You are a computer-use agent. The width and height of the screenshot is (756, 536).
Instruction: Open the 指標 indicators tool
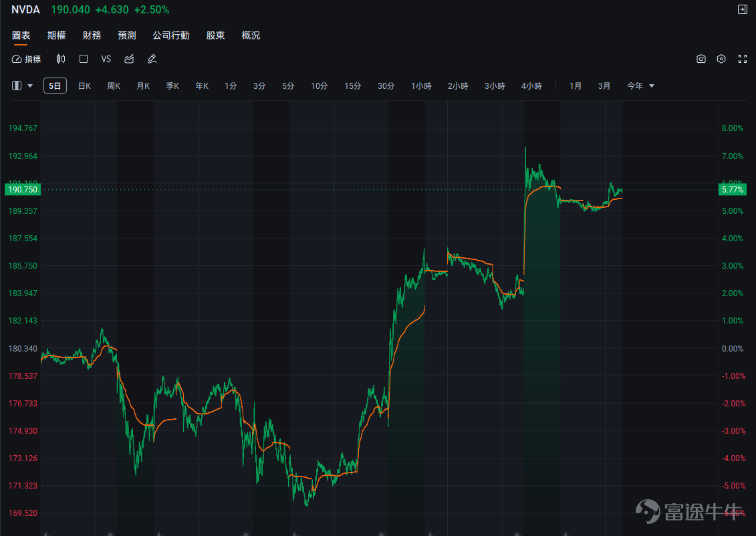[x=26, y=59]
